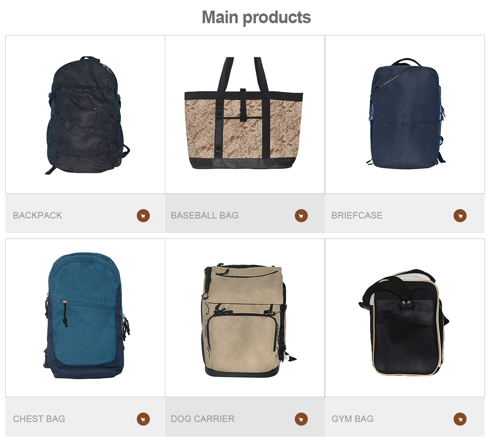
Task: Click the cart icon for BRIEFCASE
Action: click(460, 216)
